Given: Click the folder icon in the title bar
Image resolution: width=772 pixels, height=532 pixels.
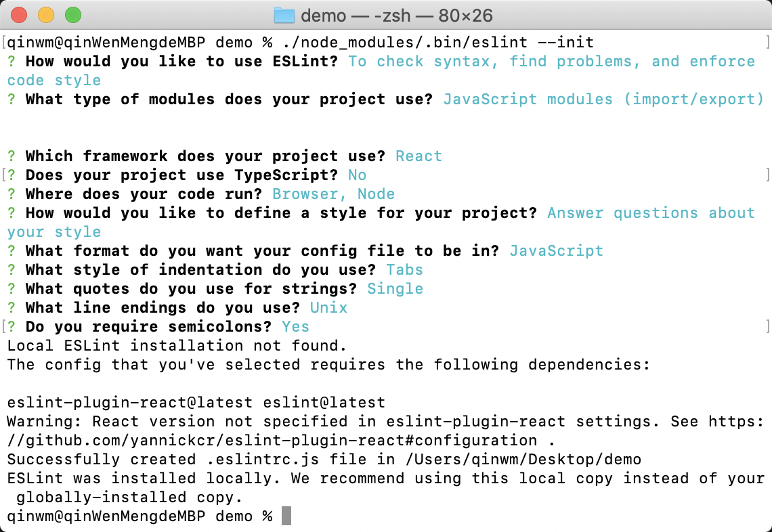Looking at the screenshot, I should click(284, 15).
